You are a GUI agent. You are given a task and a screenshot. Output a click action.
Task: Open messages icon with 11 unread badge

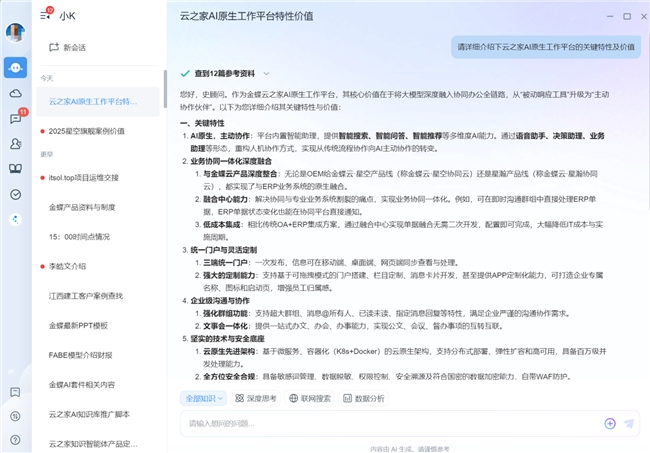point(15,118)
